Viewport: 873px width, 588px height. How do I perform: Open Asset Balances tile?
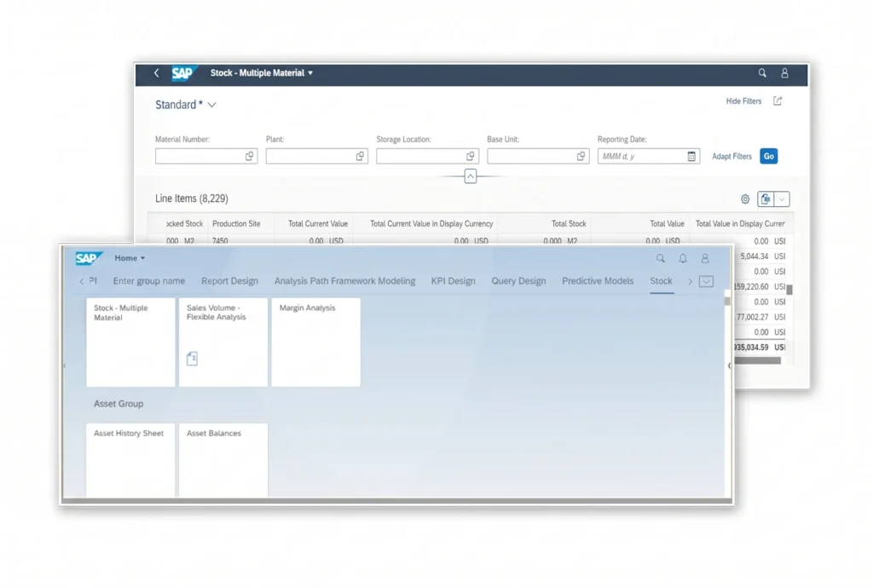pyautogui.click(x=223, y=460)
